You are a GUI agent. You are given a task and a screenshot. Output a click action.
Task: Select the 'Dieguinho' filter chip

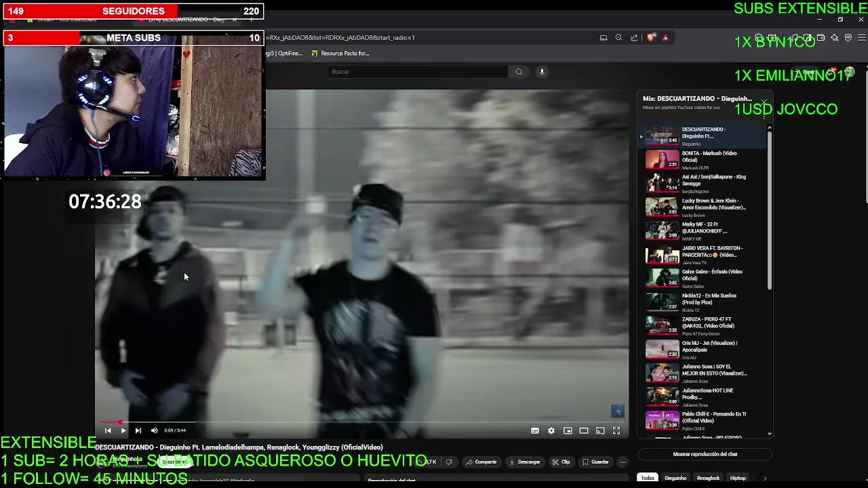point(675,478)
